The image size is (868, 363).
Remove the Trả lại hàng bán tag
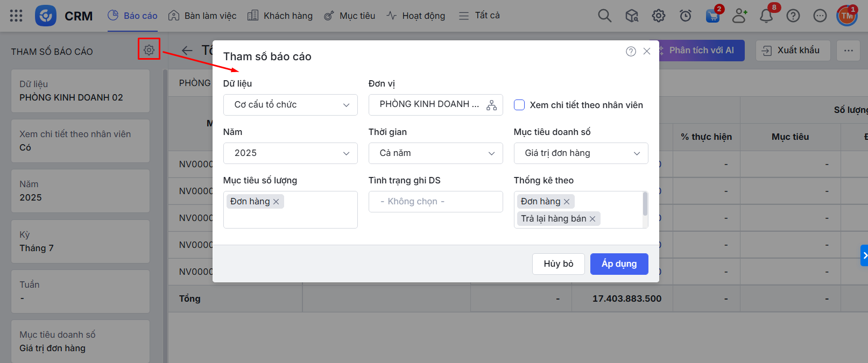click(x=592, y=219)
